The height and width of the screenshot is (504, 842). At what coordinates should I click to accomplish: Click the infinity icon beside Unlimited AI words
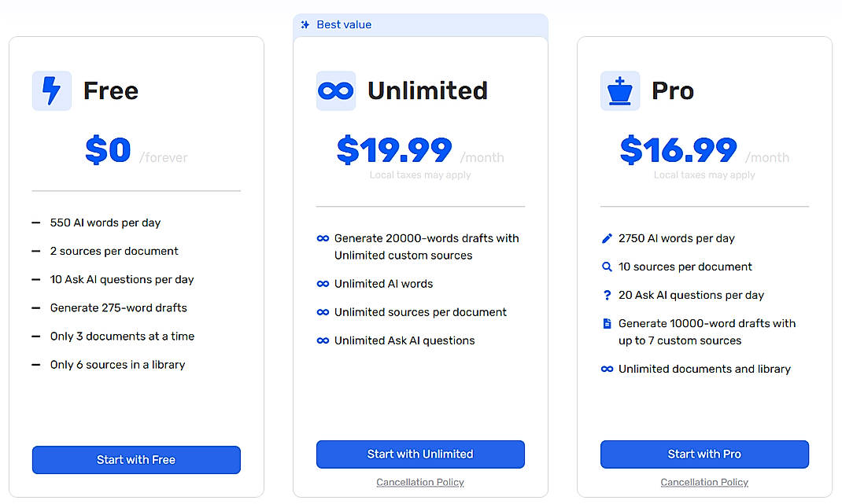[x=323, y=283]
